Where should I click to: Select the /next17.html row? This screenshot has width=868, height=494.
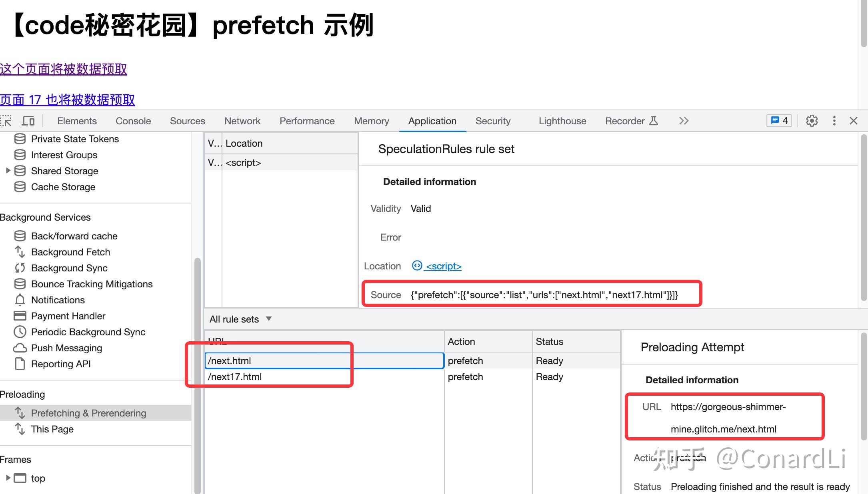point(235,377)
